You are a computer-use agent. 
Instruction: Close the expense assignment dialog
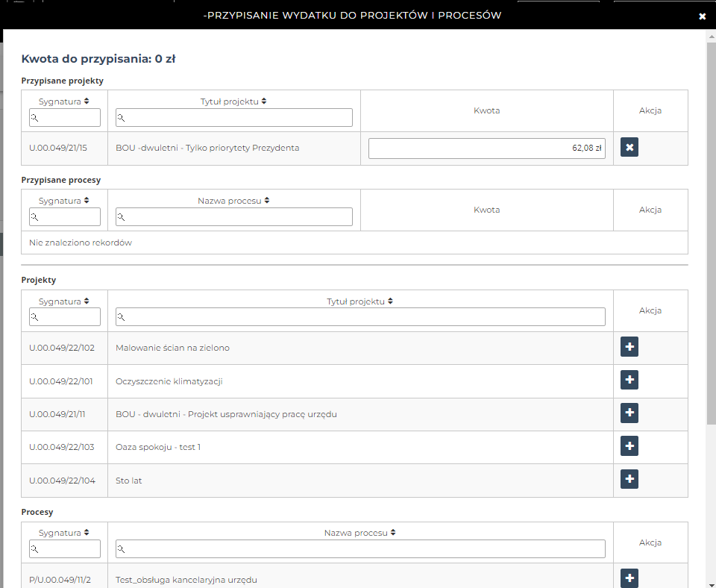pyautogui.click(x=702, y=16)
